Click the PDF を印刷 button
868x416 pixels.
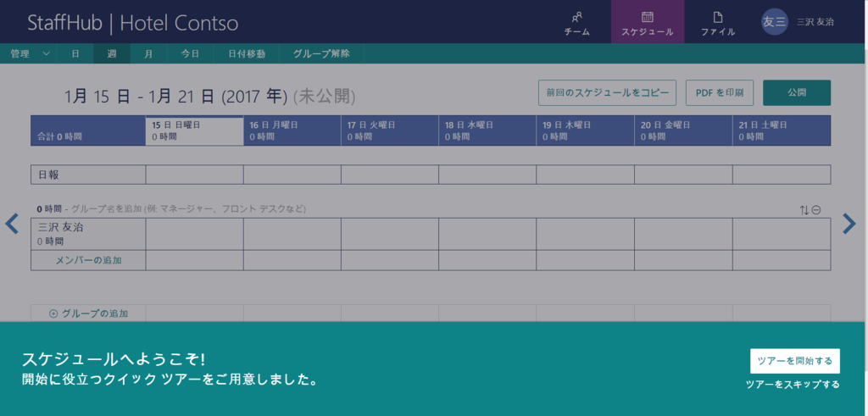720,93
